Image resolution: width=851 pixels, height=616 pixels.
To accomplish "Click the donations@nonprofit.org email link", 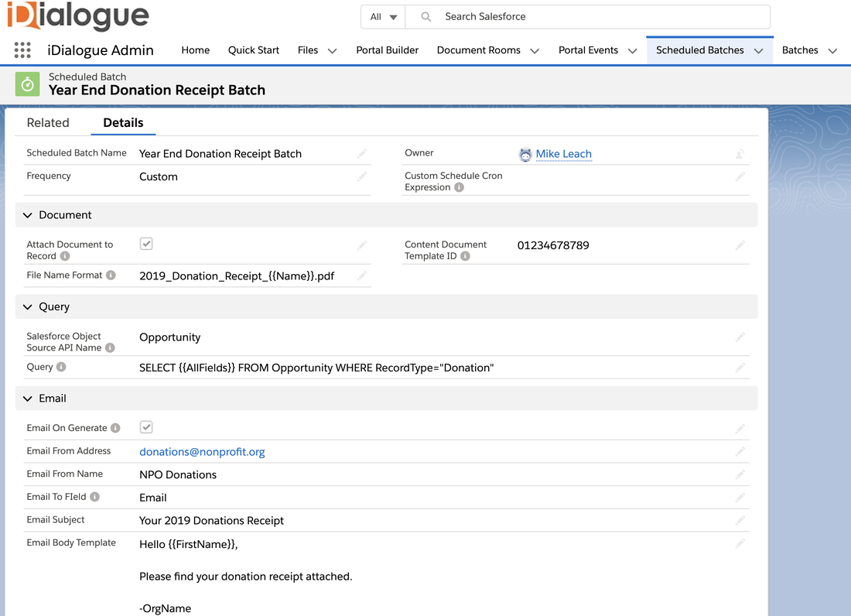I will pos(202,451).
